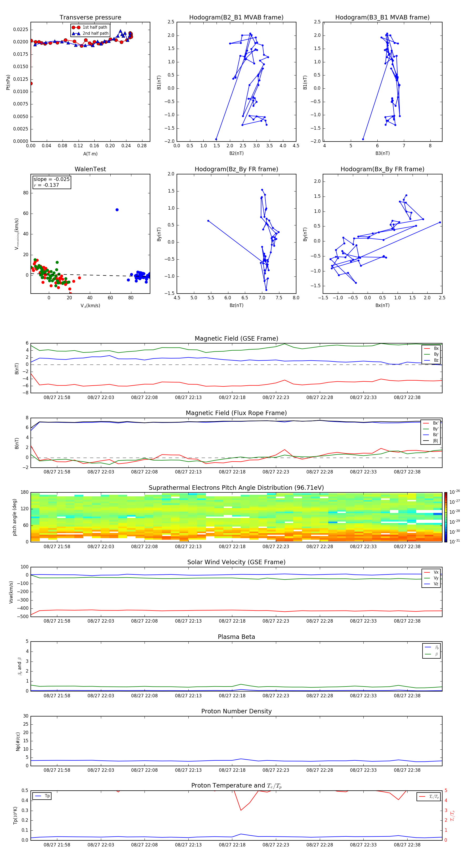Click the 'Hodogram(B2_B1 MVAB frame)' title
Image resolution: width=473 pixels, height=868 pixels.
coord(236,17)
